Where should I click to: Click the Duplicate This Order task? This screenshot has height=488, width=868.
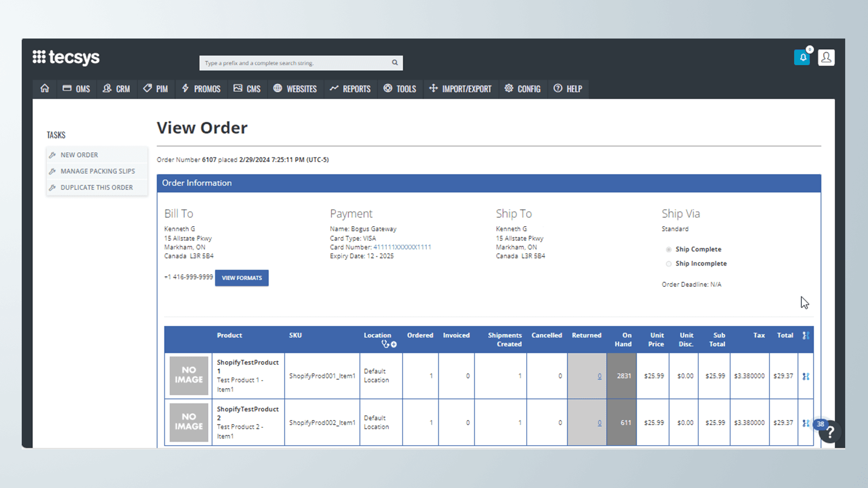(97, 188)
